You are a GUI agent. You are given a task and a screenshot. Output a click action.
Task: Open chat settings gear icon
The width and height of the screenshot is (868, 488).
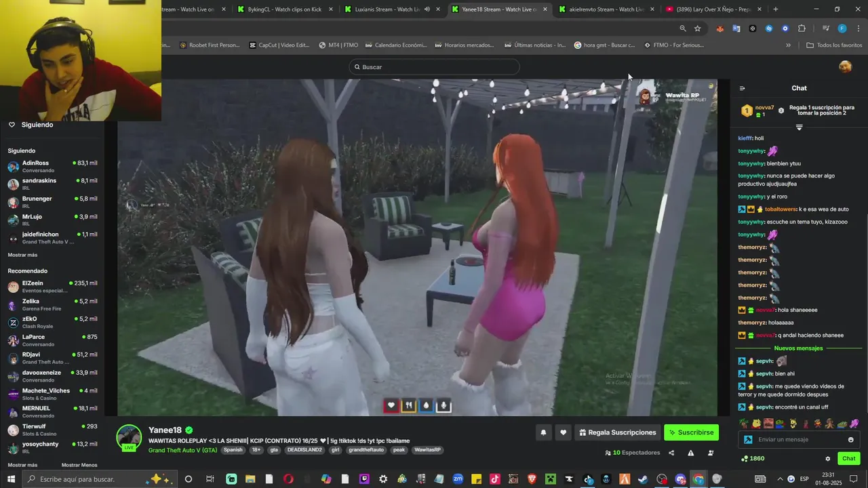pos(827,459)
